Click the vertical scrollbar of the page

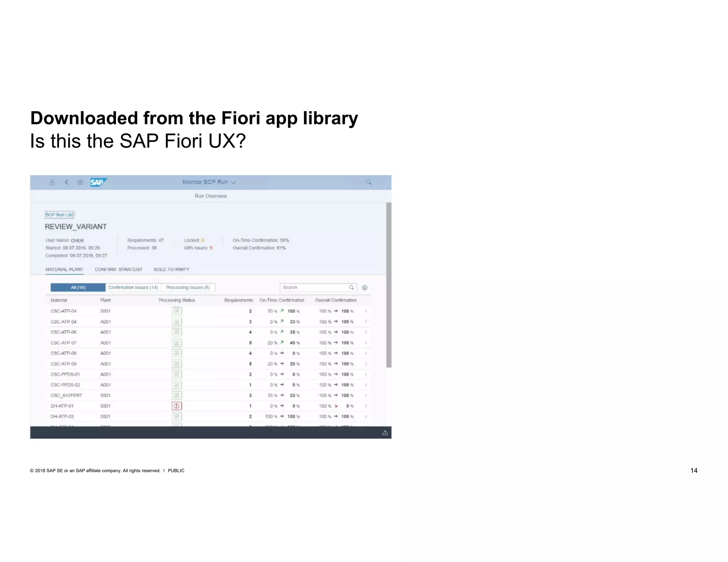coord(389,285)
